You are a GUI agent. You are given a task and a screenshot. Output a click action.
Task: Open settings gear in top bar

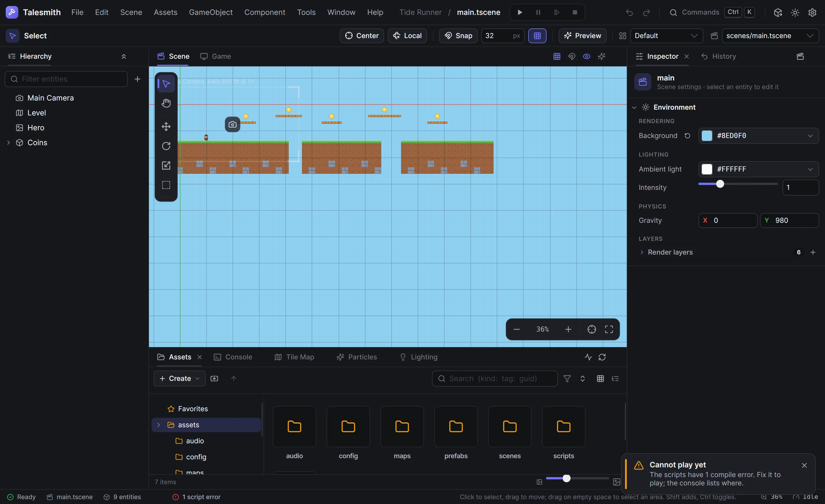[812, 12]
